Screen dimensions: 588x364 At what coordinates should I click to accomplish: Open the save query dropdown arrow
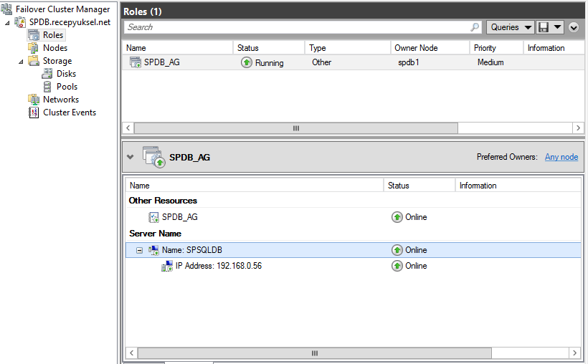(x=558, y=27)
